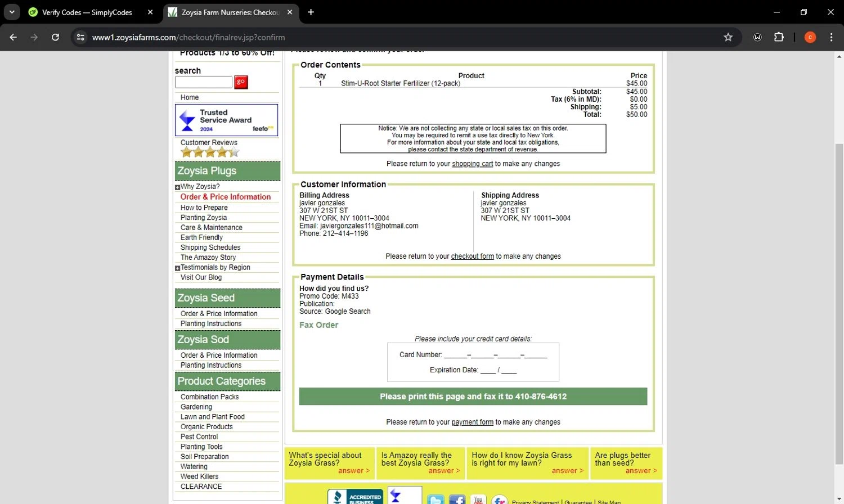Open Shipping Schedules page

point(210,247)
